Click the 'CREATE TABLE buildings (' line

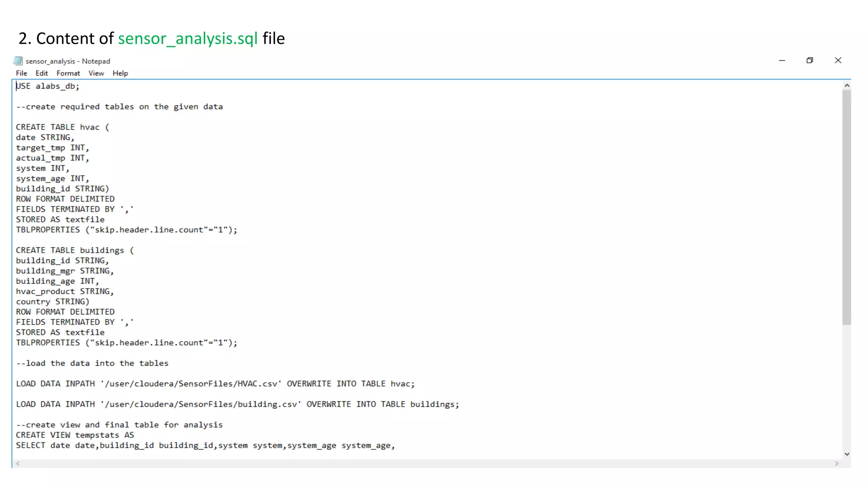pyautogui.click(x=75, y=250)
